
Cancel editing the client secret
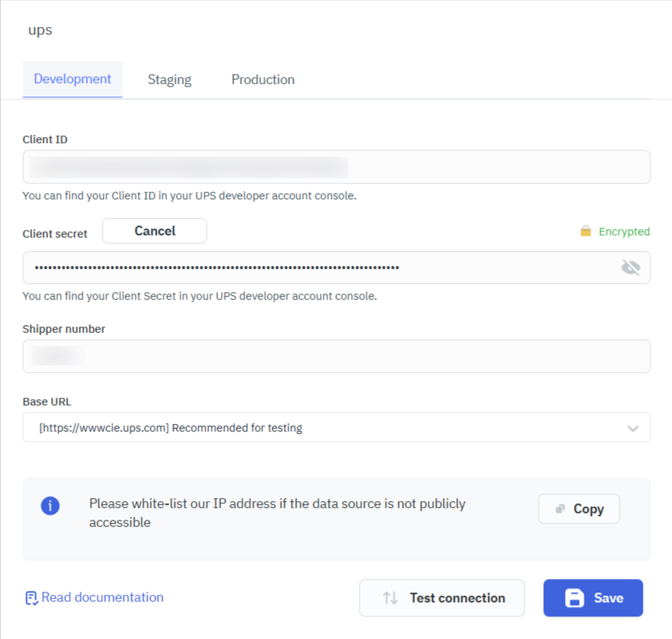[155, 231]
